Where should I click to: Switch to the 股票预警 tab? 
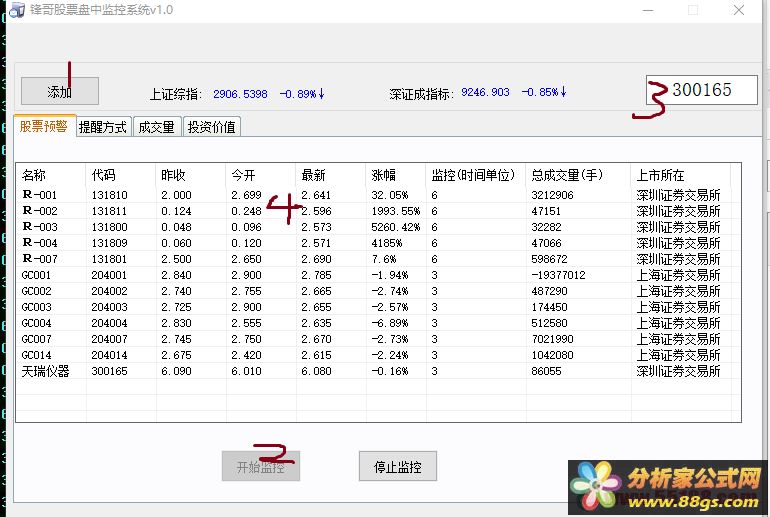44,126
